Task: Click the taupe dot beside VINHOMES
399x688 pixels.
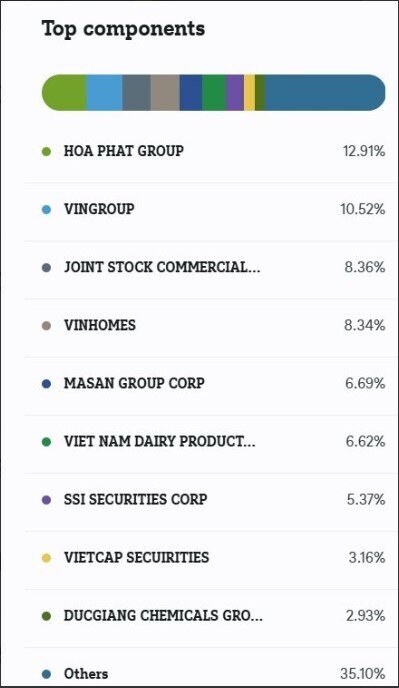Action: (47, 326)
